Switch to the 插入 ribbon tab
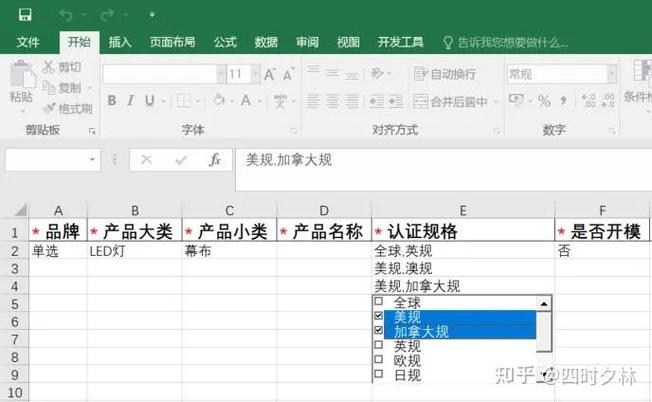The width and height of the screenshot is (652, 402). click(120, 42)
